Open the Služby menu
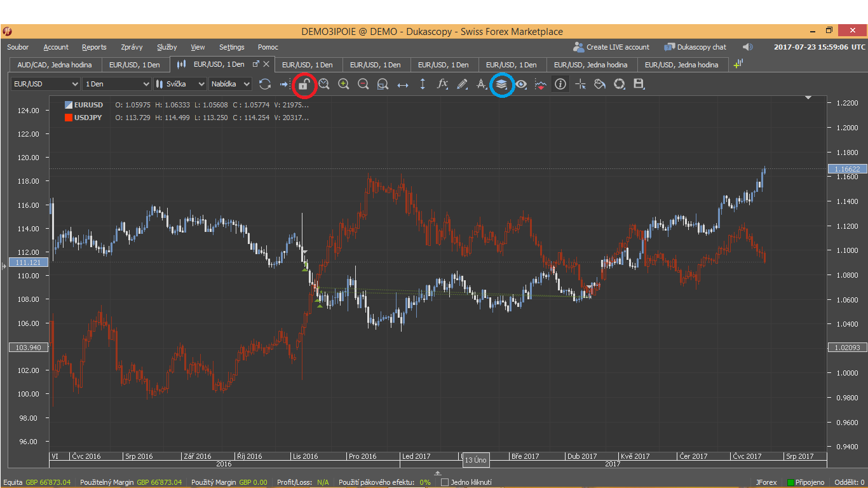Screen dimensions: 868x488 (167, 47)
